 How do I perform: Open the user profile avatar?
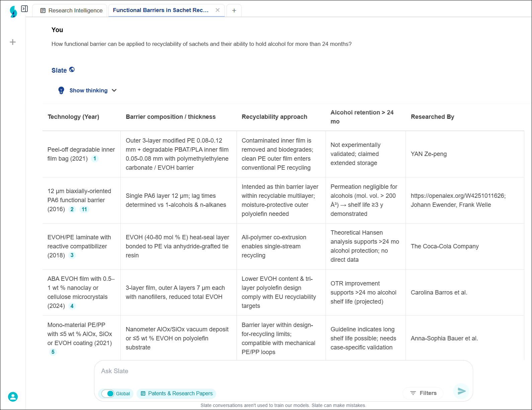[x=13, y=397]
